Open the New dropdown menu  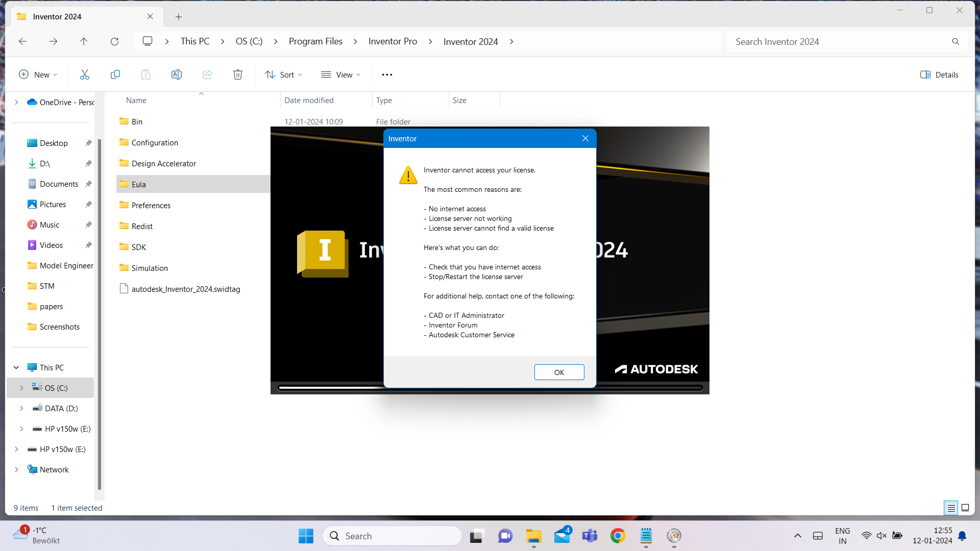tap(38, 74)
